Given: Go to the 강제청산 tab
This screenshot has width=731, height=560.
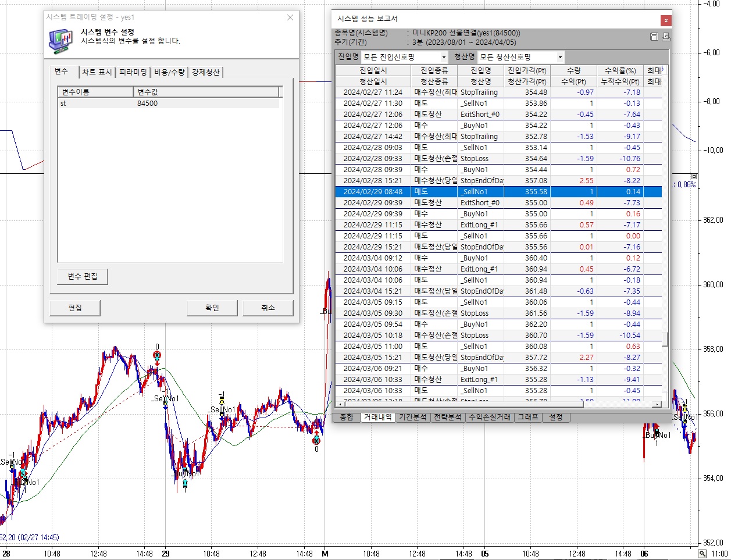Looking at the screenshot, I should click(206, 72).
